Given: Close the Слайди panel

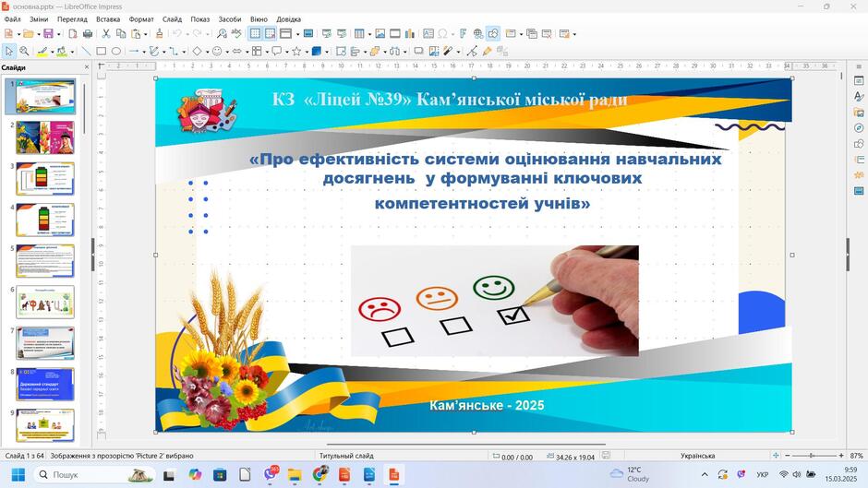Looking at the screenshot, I should point(87,67).
